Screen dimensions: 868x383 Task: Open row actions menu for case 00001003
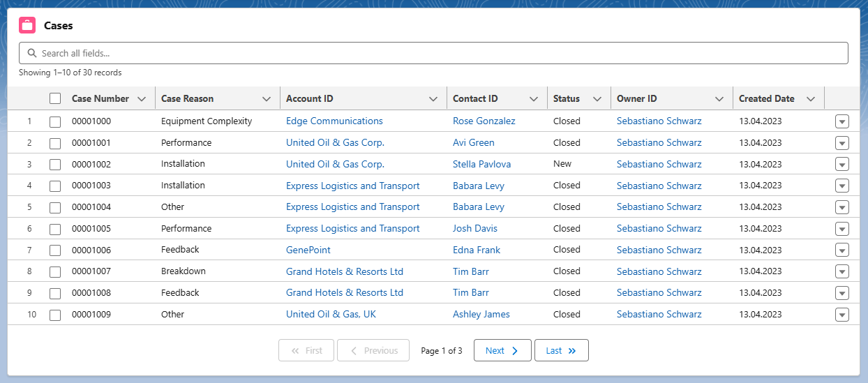[x=842, y=186]
